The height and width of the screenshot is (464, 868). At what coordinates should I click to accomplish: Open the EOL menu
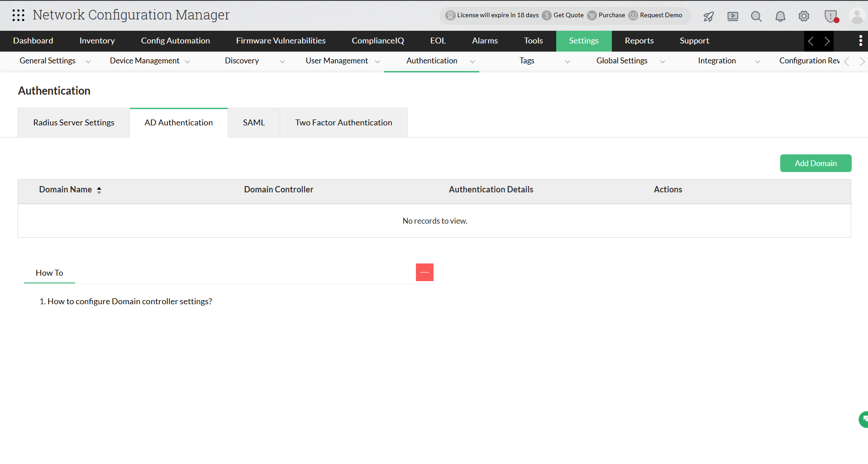438,41
